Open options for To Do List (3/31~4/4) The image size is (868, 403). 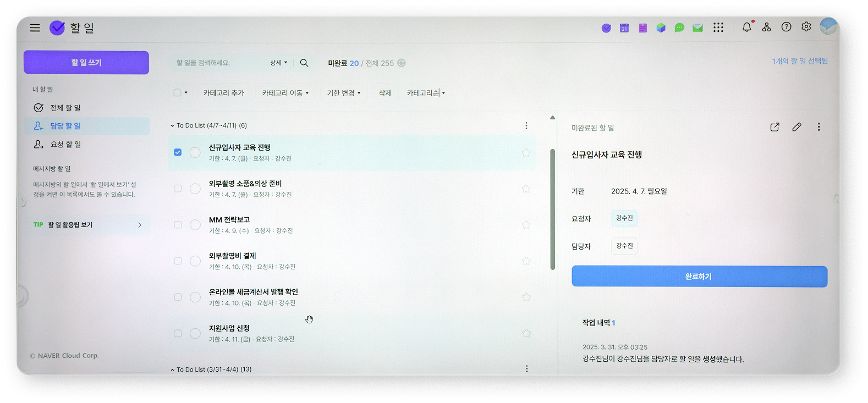526,369
